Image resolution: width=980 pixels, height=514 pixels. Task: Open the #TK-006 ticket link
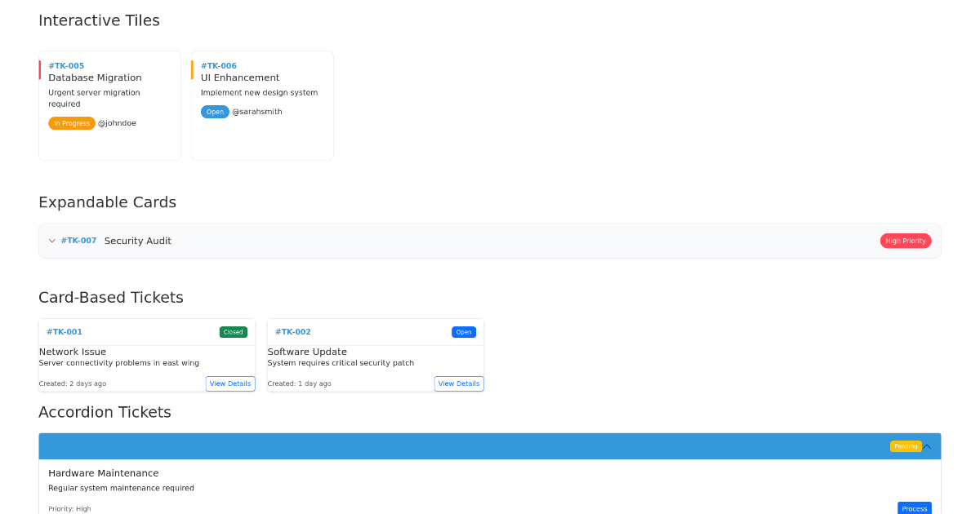219,65
